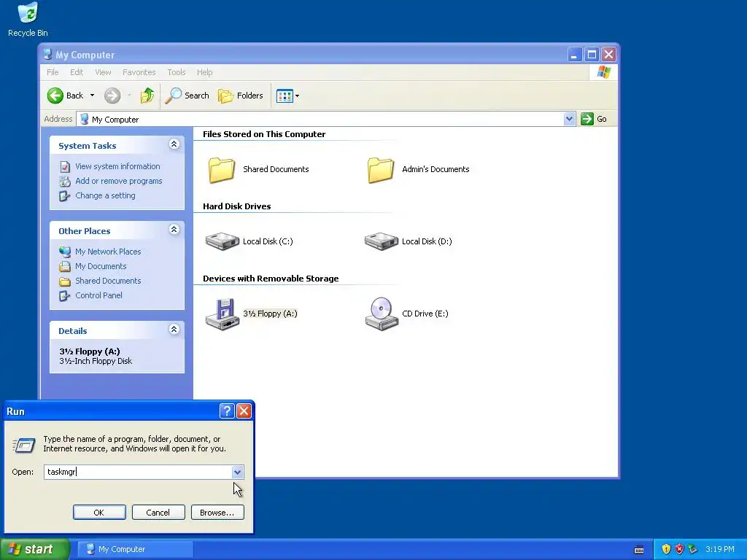Click OK in the Run dialog
The width and height of the screenshot is (747, 560).
coord(99,513)
